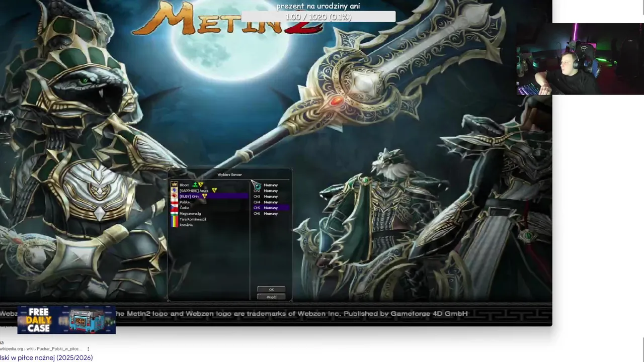This screenshot has height=362, width=644.
Task: Click the flag icon beside Tara Românească
Action: (x=174, y=219)
